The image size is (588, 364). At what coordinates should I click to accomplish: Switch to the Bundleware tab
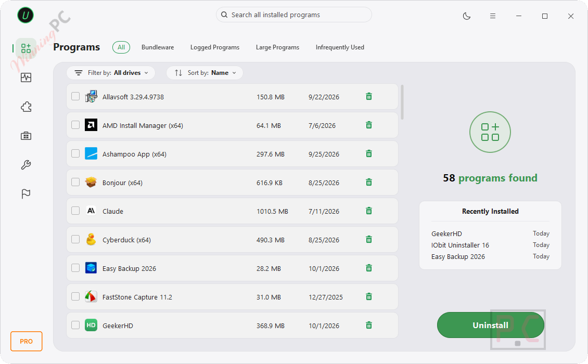click(x=158, y=47)
